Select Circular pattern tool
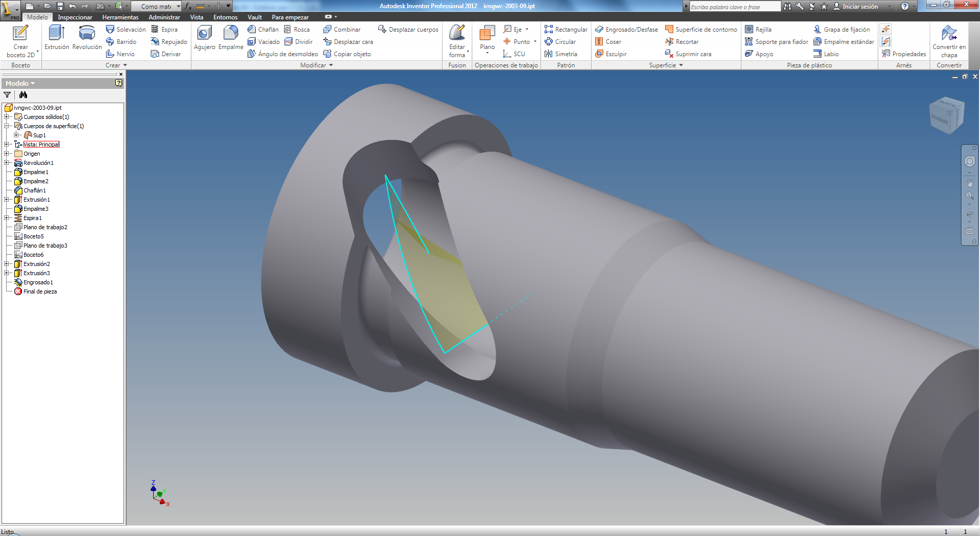The image size is (980, 536). coord(560,41)
